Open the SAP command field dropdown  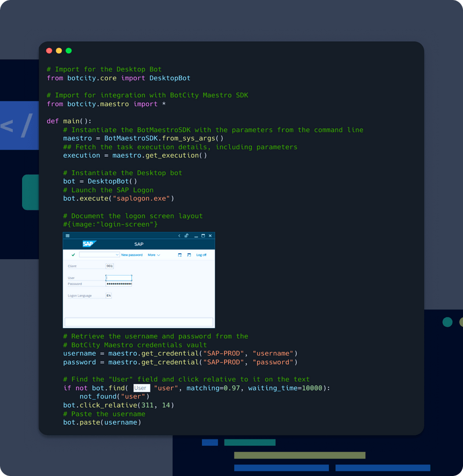[117, 254]
